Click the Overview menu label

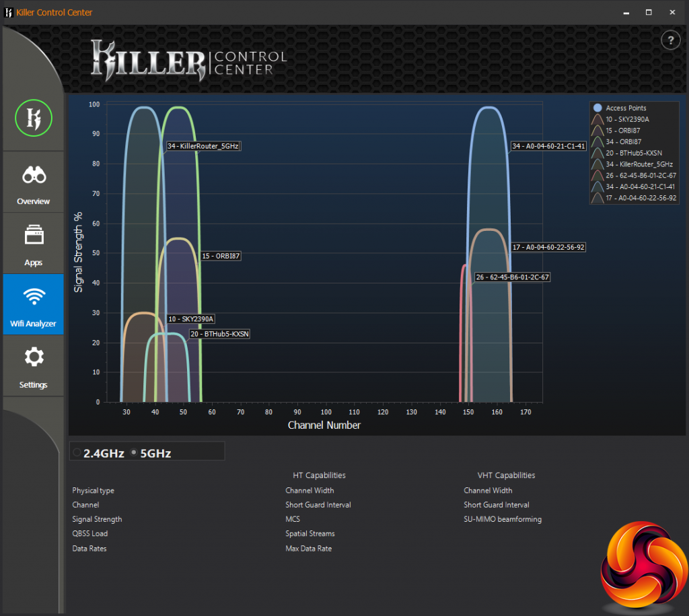tap(34, 201)
